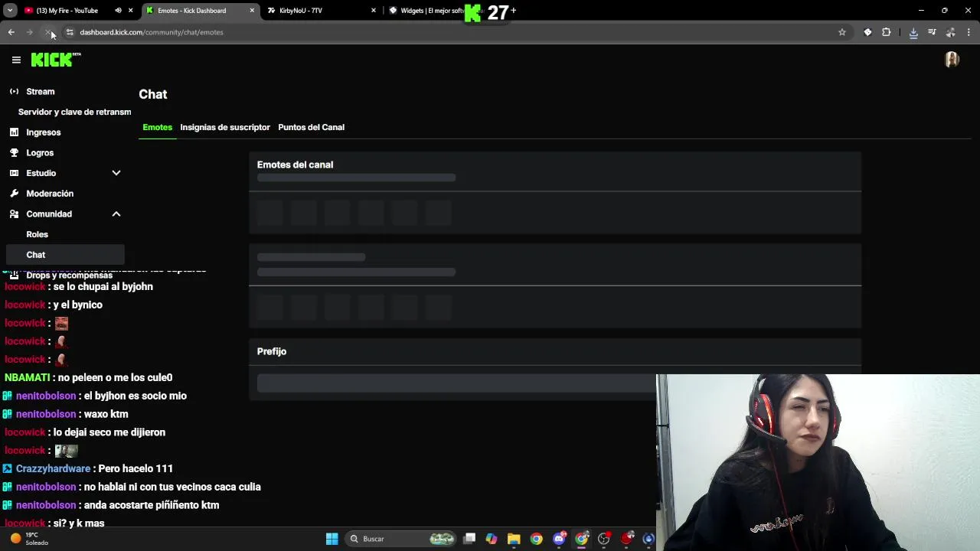Image resolution: width=980 pixels, height=551 pixels.
Task: Open Servidor y clave de retransmisión
Action: coord(74,112)
